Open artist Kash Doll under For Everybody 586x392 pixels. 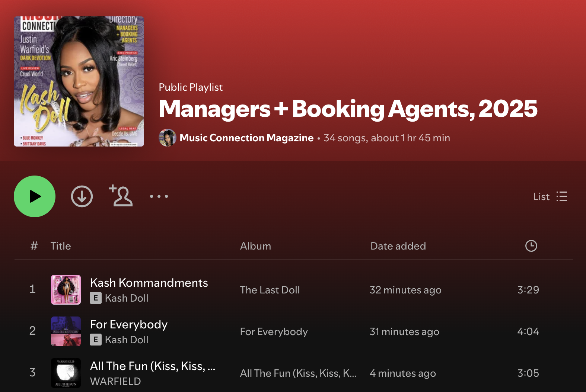[127, 340]
